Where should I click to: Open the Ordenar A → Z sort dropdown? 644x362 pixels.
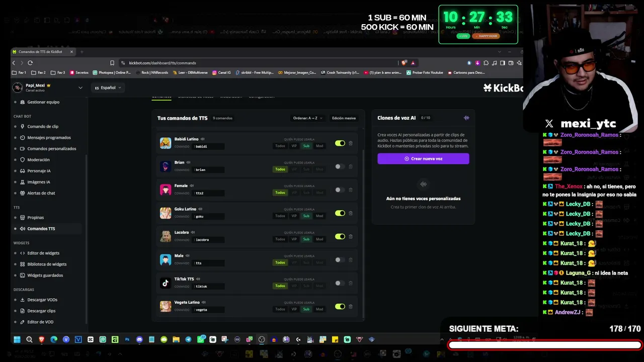[x=307, y=118]
